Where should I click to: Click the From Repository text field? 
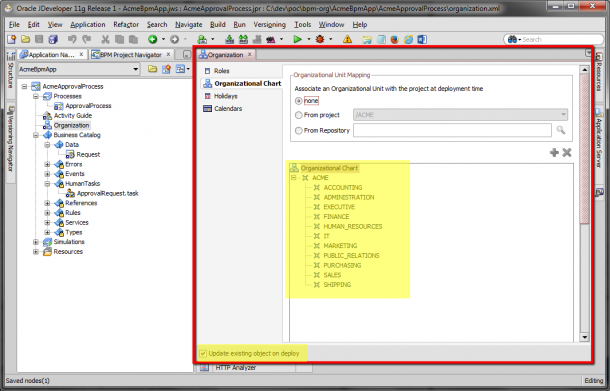pyautogui.click(x=452, y=130)
